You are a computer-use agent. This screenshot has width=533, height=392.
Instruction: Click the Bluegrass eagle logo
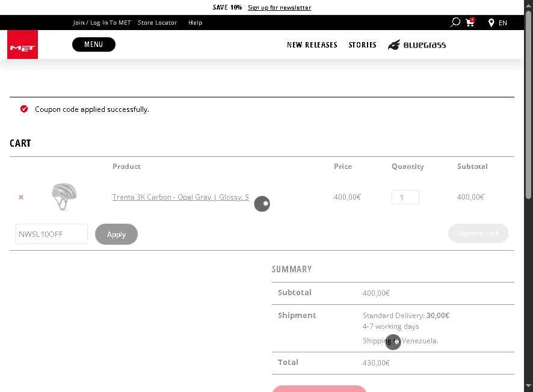pyautogui.click(x=417, y=45)
